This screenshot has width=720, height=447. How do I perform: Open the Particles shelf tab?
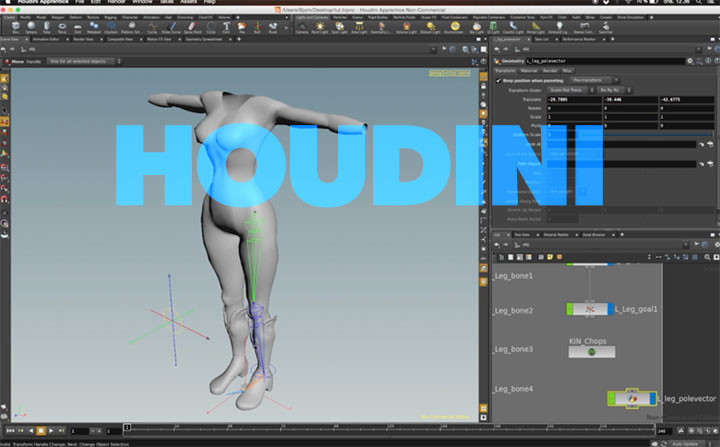(340, 17)
